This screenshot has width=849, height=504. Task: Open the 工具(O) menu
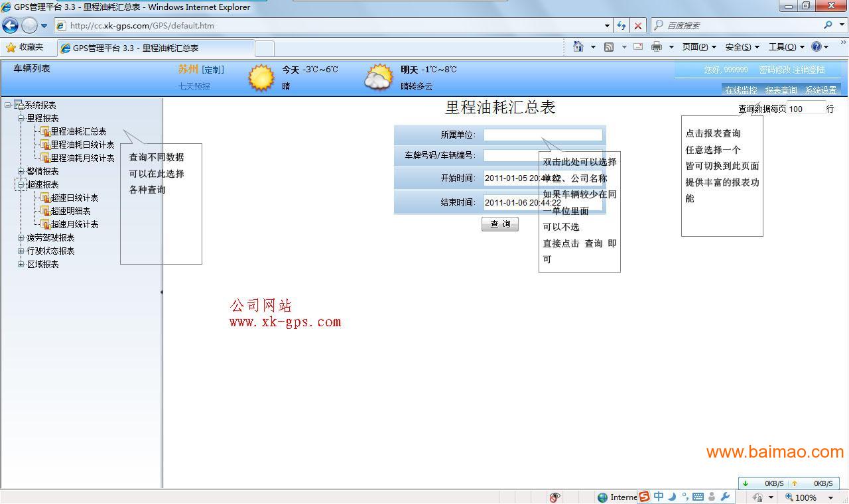(x=785, y=47)
